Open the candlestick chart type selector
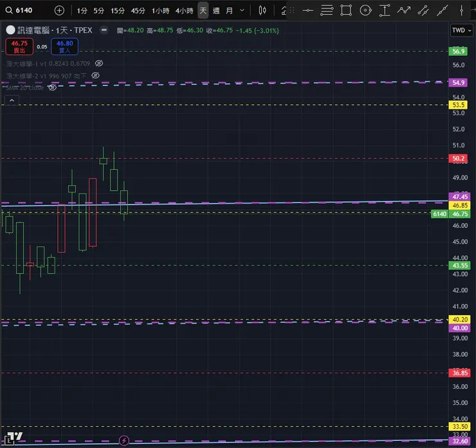This screenshot has width=476, height=448. 262,11
